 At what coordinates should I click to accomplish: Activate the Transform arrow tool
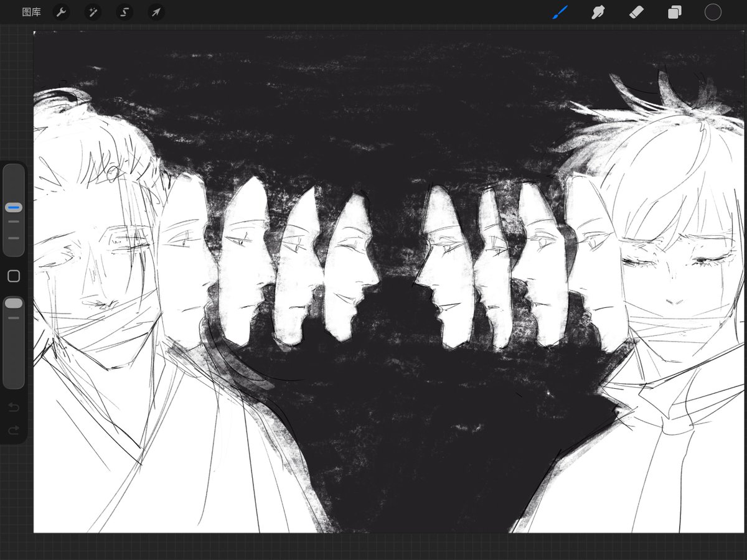pos(156,12)
